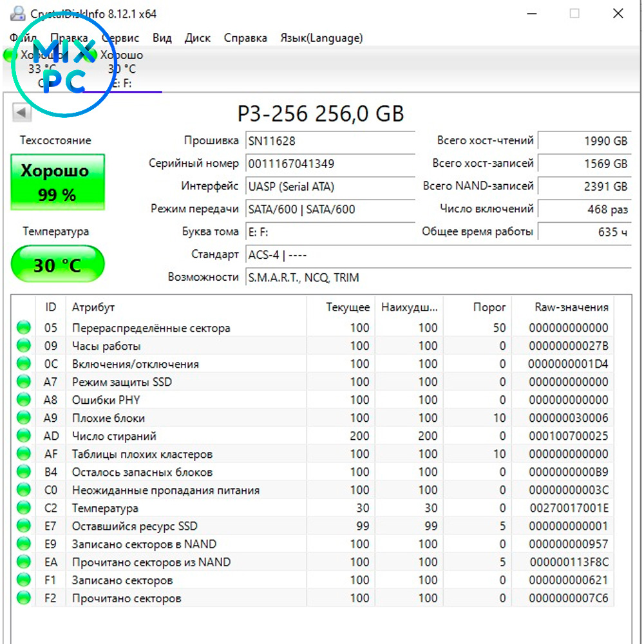Click the Хорошо 99 % health status button
Screen dimensions: 644x644
(57, 182)
